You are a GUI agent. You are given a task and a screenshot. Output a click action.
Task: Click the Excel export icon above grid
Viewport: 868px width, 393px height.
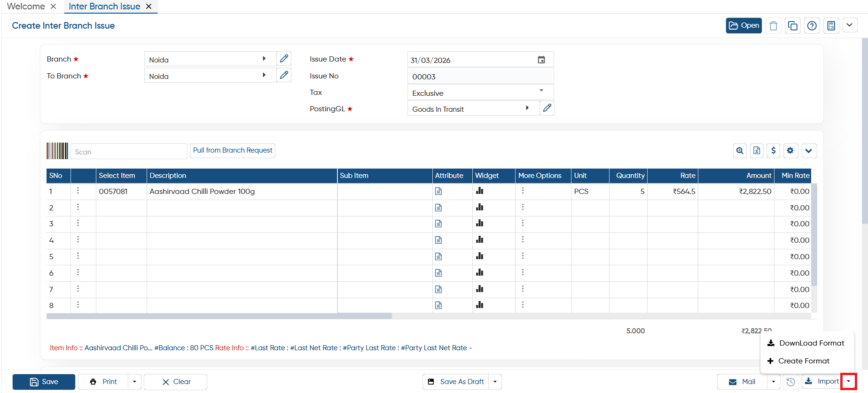757,151
